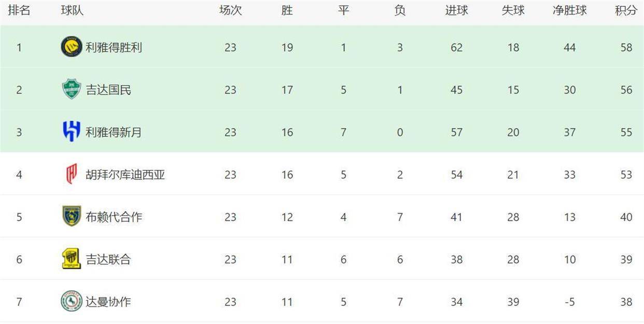Click the 布赖代合作 team crest
The height and width of the screenshot is (324, 644).
[71, 217]
